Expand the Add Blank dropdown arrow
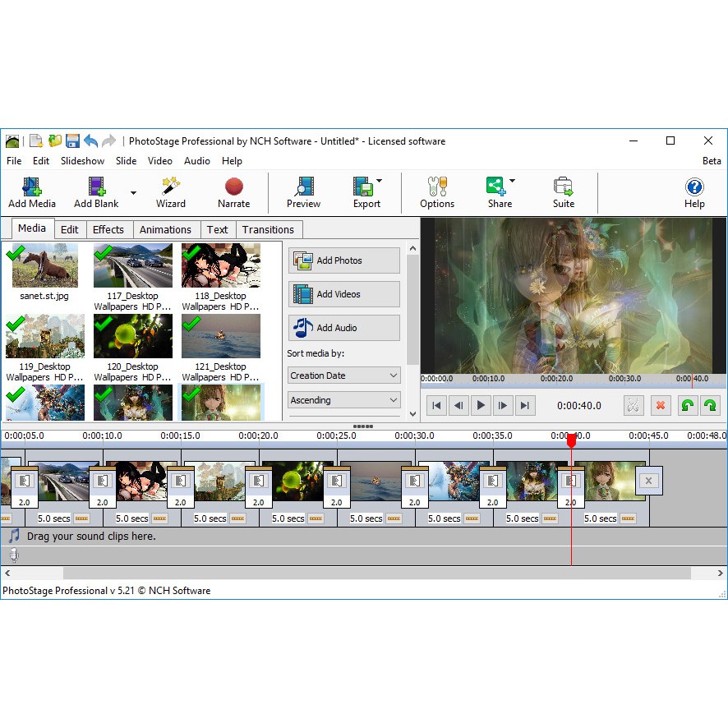Screen dimensions: 728x728 133,195
